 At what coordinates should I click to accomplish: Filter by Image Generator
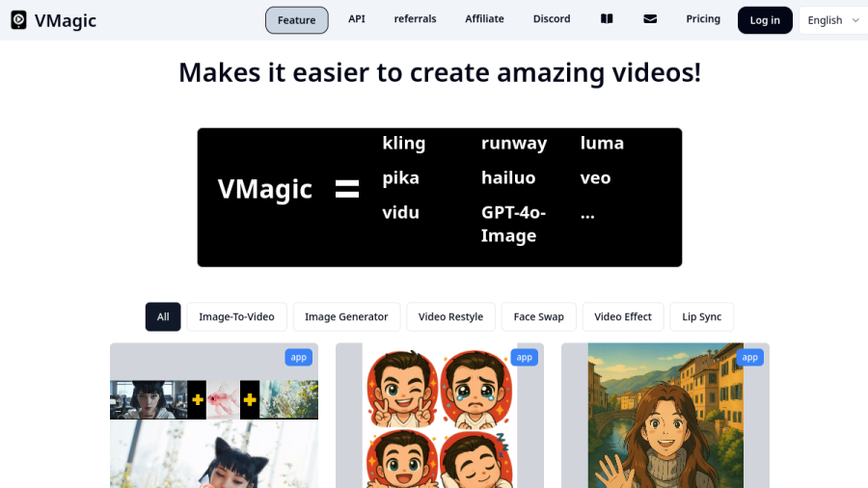click(346, 316)
